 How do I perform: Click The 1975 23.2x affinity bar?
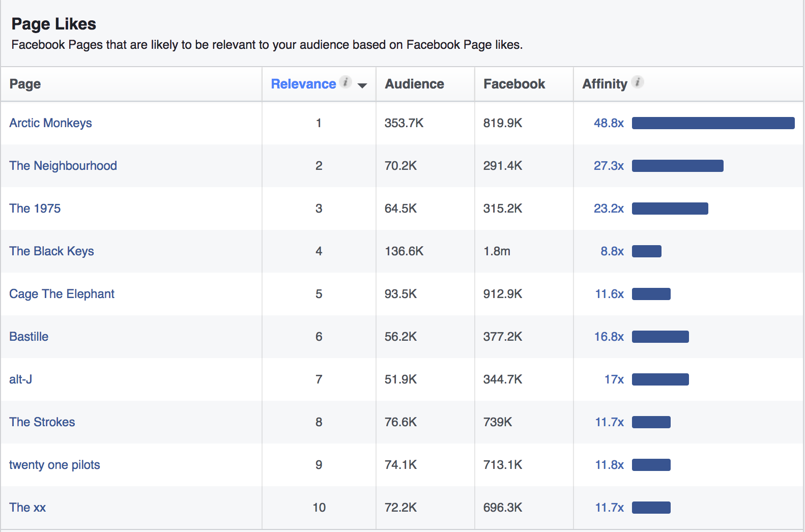tap(670, 209)
